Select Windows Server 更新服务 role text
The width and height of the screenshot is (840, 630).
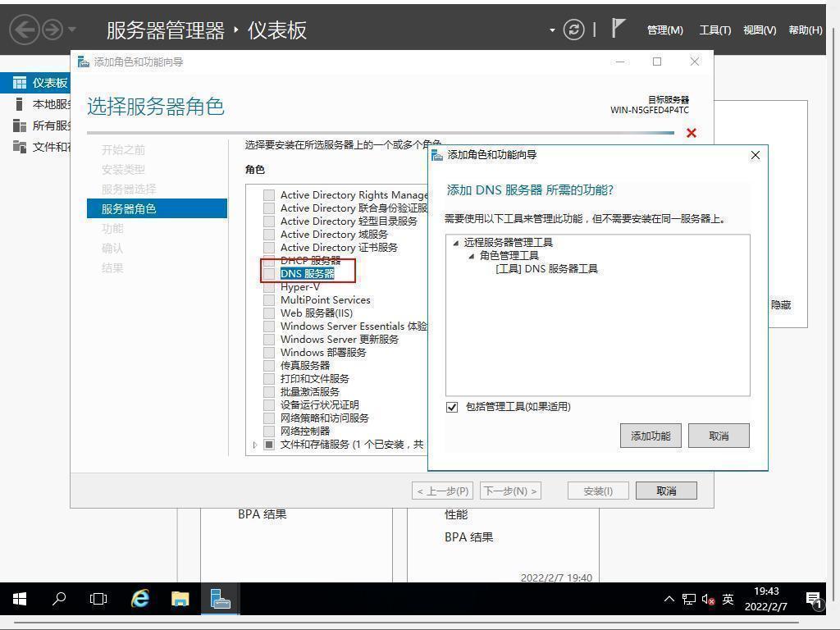point(339,339)
